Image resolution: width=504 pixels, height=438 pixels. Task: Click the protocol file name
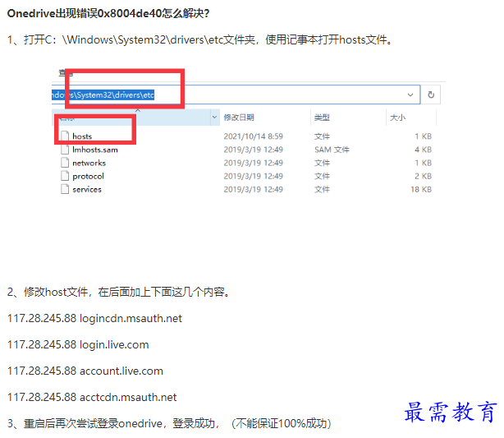[x=89, y=177]
